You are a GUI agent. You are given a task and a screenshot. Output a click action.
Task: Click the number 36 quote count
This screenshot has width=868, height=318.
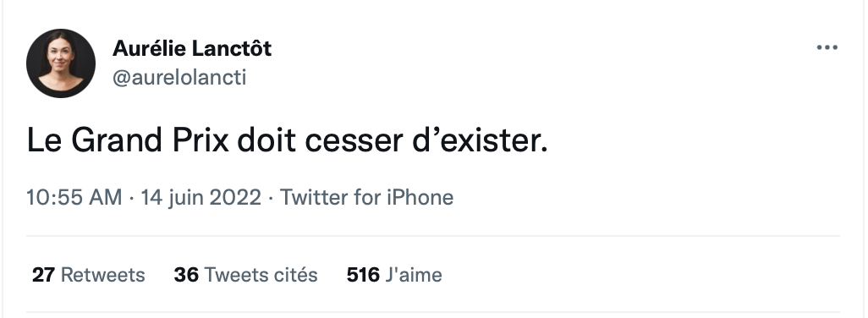click(x=186, y=275)
